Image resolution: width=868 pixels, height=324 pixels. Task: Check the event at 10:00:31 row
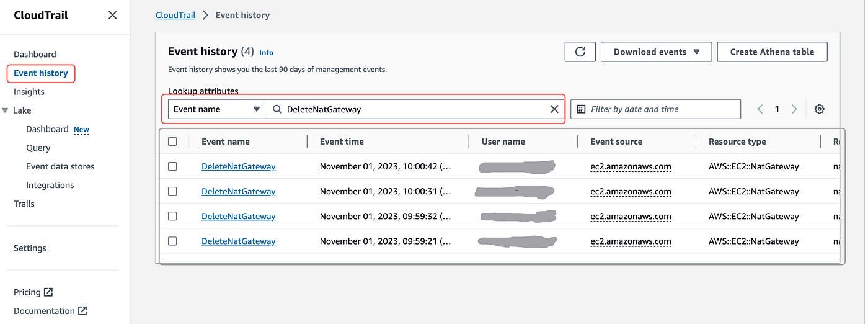(172, 191)
